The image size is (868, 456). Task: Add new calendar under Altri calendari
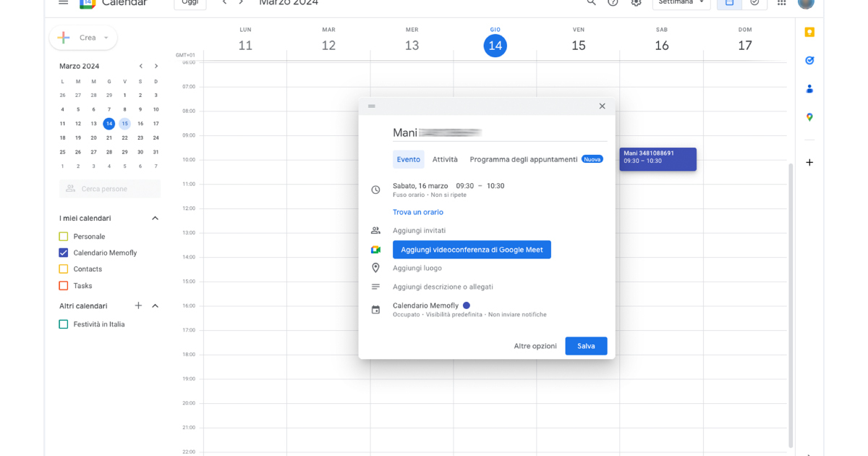[138, 305]
